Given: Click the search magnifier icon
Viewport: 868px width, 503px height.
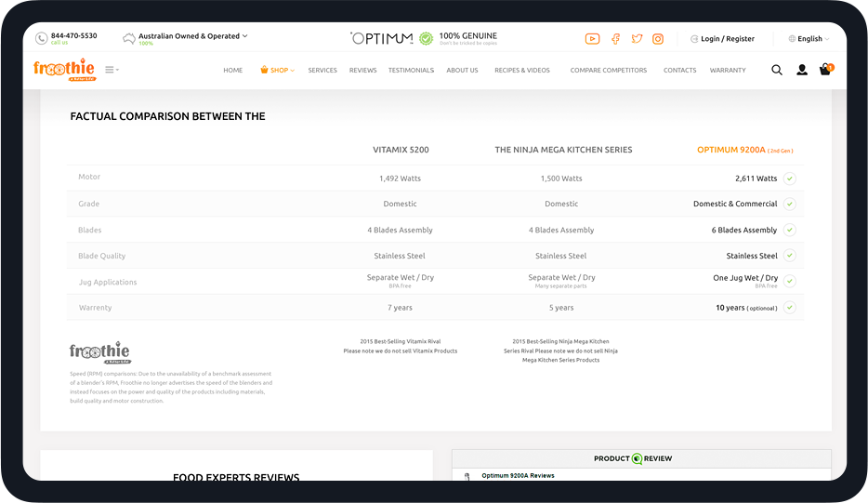Looking at the screenshot, I should 777,70.
